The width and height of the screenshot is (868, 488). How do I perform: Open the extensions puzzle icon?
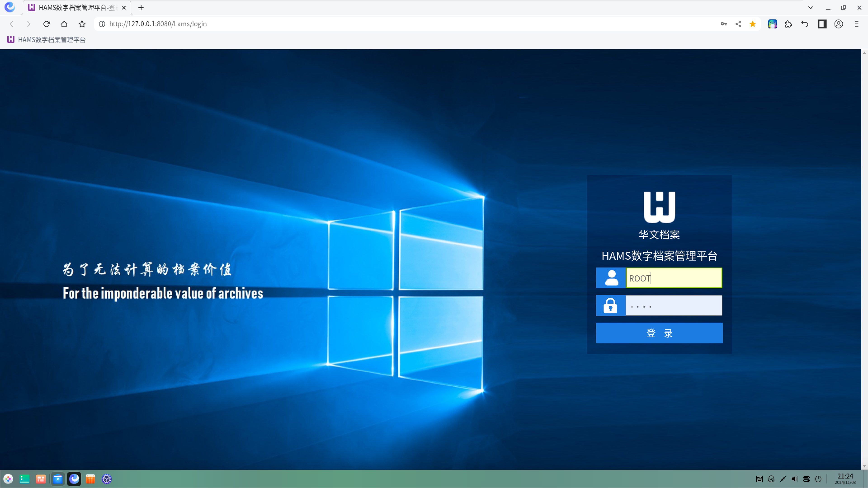(x=788, y=24)
